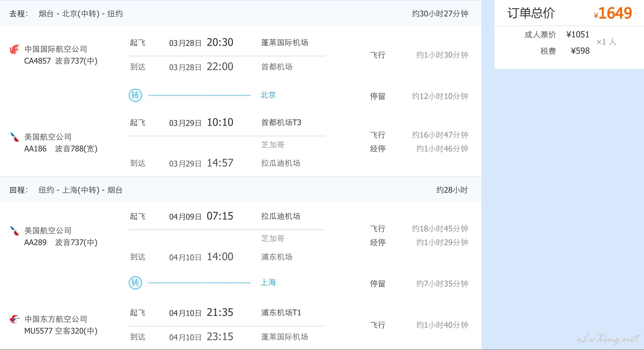Select the outbound trip header 烟台-北京-纽约
Image resolution: width=644 pixels, height=350 pixels.
(x=81, y=14)
